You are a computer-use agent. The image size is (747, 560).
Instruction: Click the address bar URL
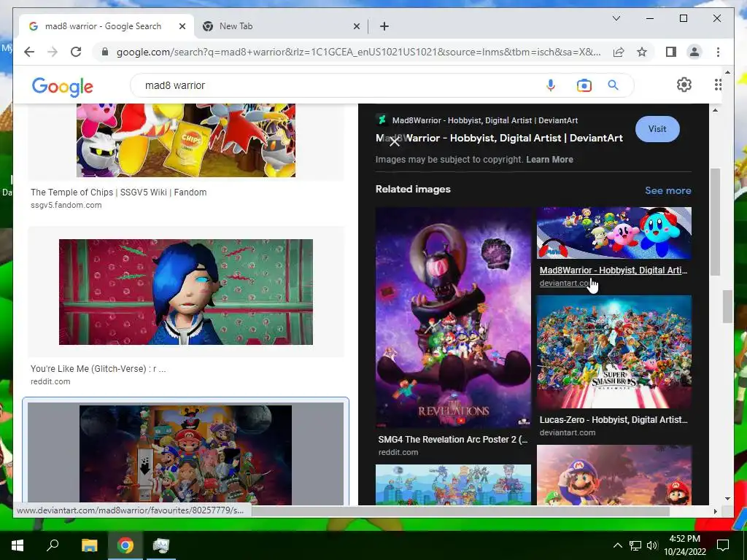358,52
